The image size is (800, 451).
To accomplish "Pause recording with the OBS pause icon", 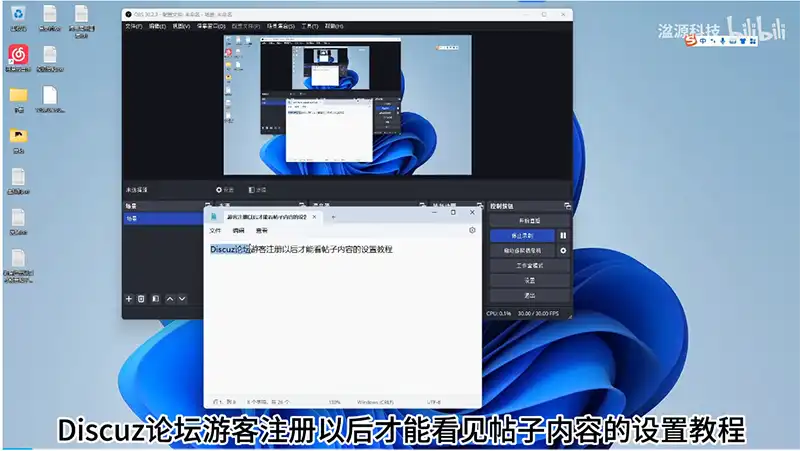I will pos(563,235).
